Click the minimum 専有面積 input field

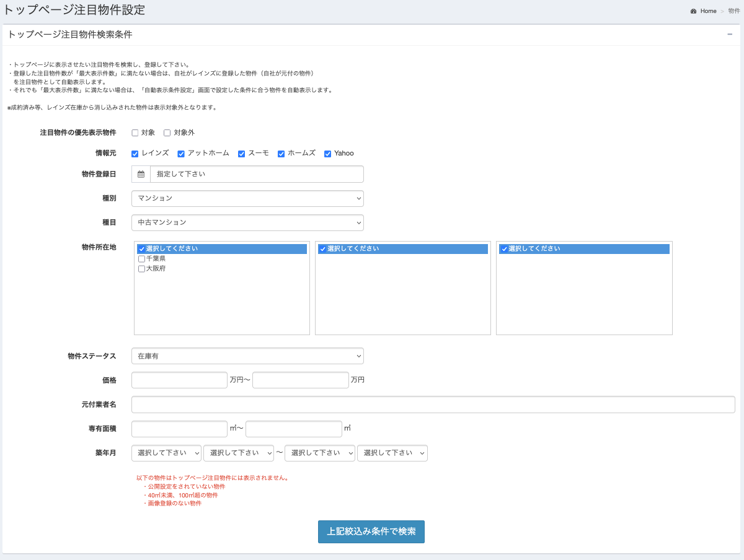179,429
